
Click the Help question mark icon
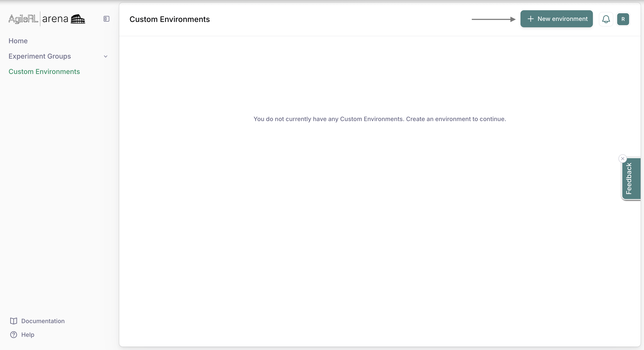click(13, 334)
